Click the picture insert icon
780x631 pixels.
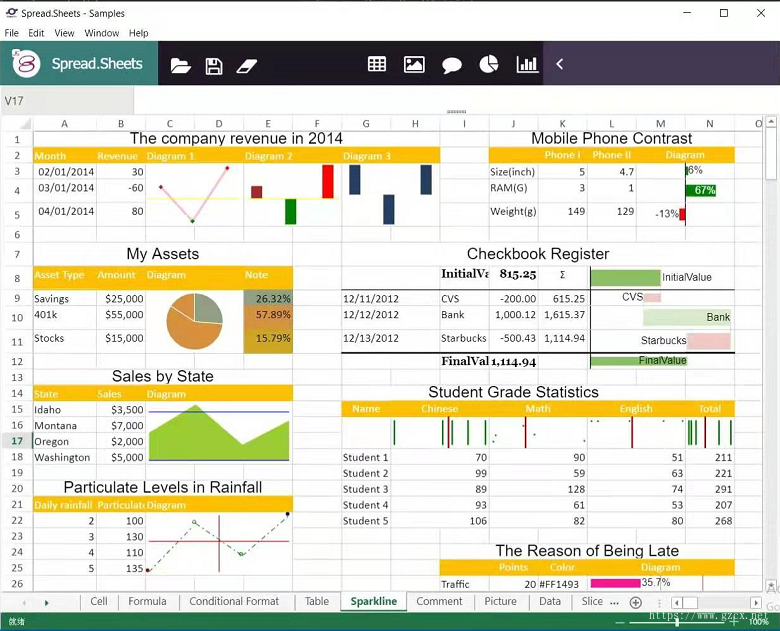[x=414, y=64]
